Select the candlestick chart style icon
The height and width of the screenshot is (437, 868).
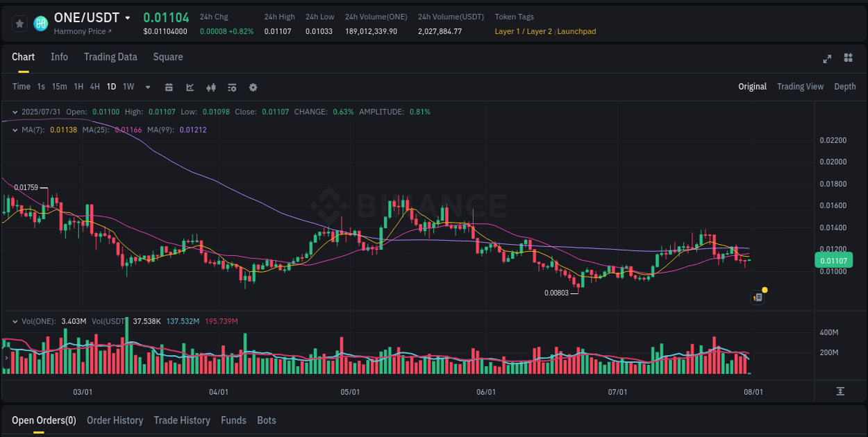coord(211,87)
